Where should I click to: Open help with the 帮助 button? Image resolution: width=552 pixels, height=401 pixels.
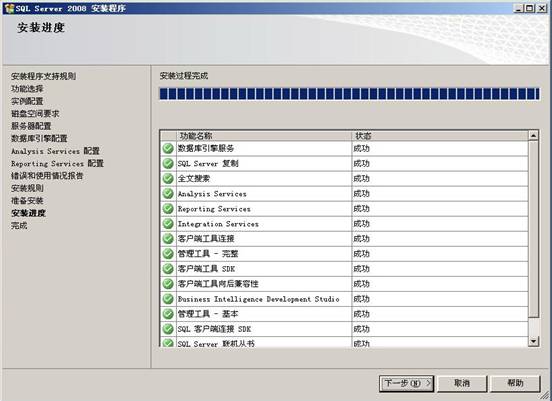click(515, 383)
